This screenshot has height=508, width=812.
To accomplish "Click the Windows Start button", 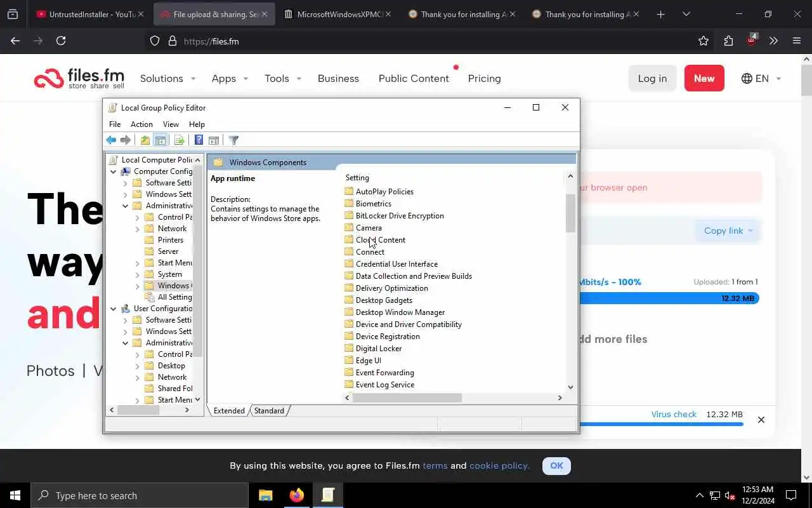I will point(15,495).
